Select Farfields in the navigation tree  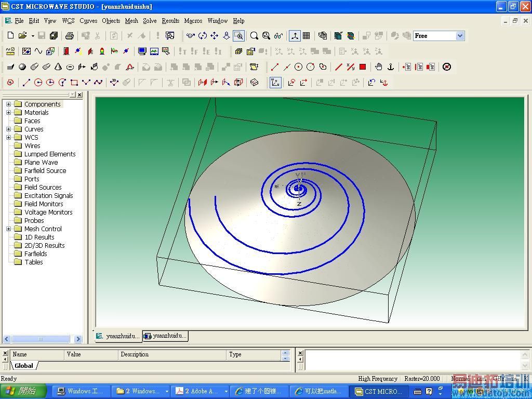pyautogui.click(x=36, y=254)
